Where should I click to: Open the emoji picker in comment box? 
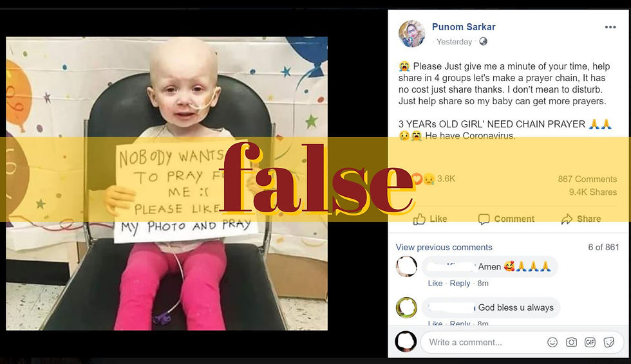click(x=552, y=342)
